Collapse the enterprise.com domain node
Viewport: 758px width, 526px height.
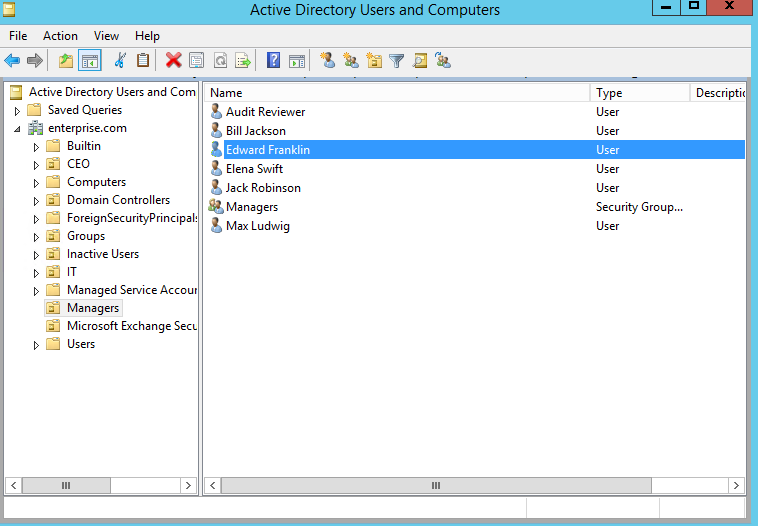(x=17, y=129)
